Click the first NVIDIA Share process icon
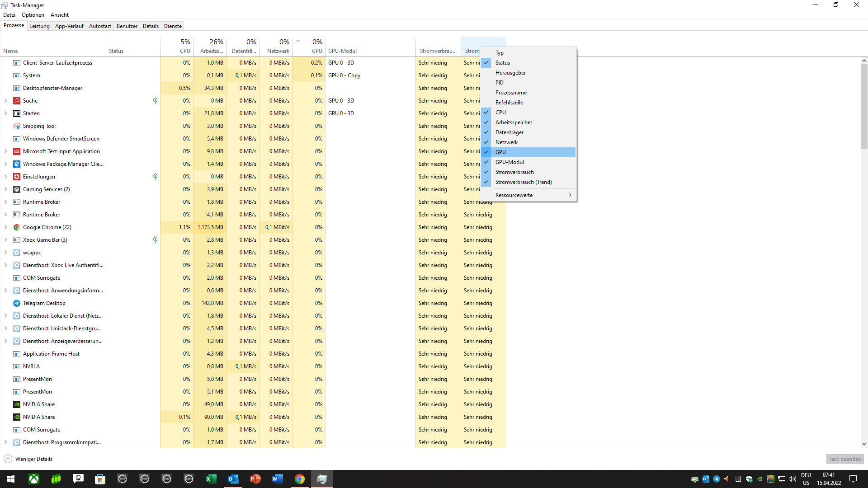 coord(17,404)
